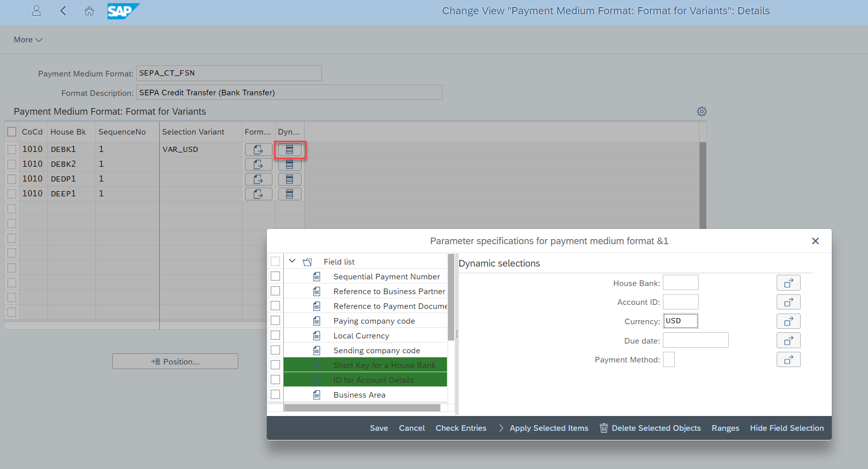868x469 pixels.
Task: Click Save in the dialog footer
Action: coord(379,428)
